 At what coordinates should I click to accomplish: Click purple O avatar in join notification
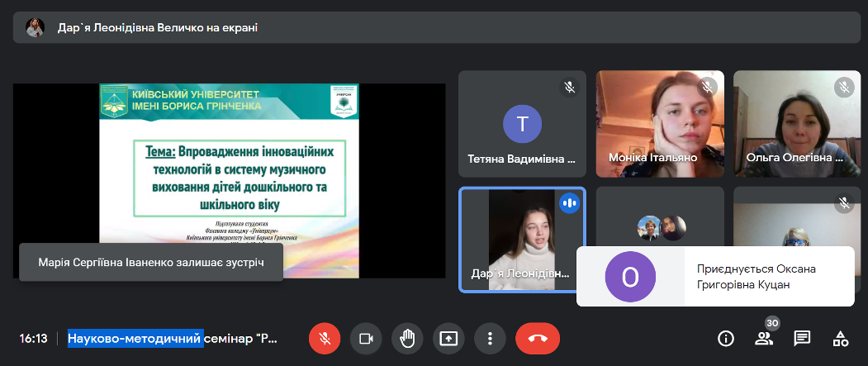click(x=630, y=276)
